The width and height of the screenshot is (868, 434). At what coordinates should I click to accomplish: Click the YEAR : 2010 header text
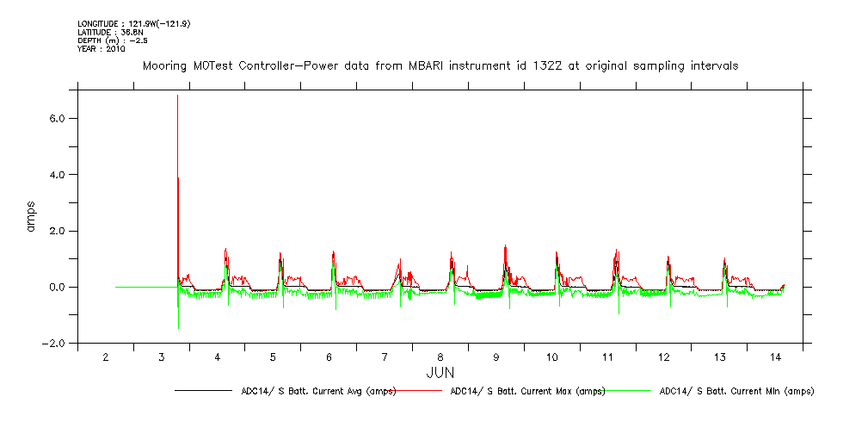pos(101,49)
